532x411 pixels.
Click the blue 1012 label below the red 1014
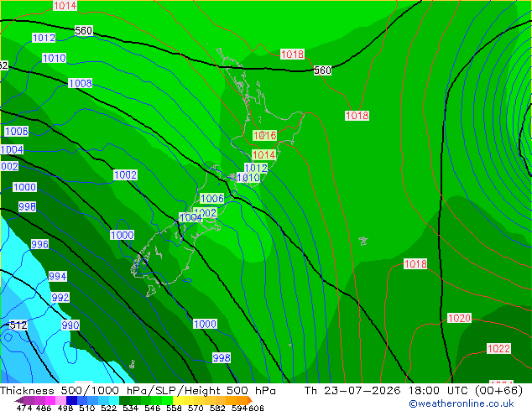256,168
